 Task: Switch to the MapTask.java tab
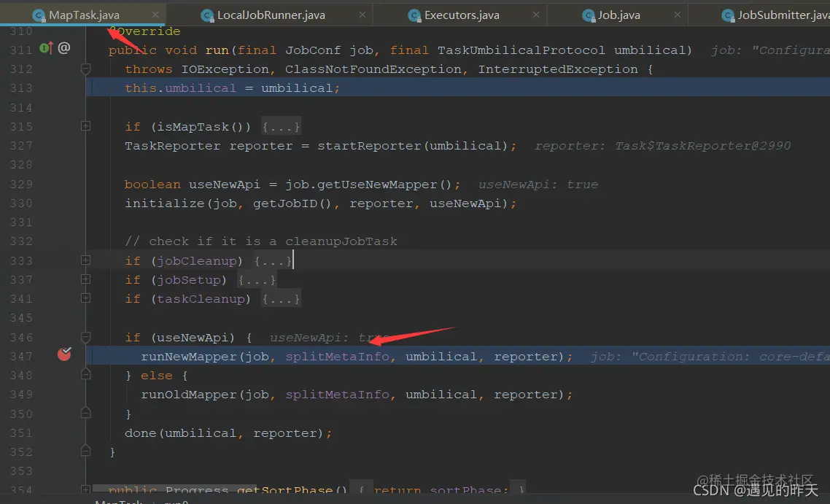pos(84,15)
